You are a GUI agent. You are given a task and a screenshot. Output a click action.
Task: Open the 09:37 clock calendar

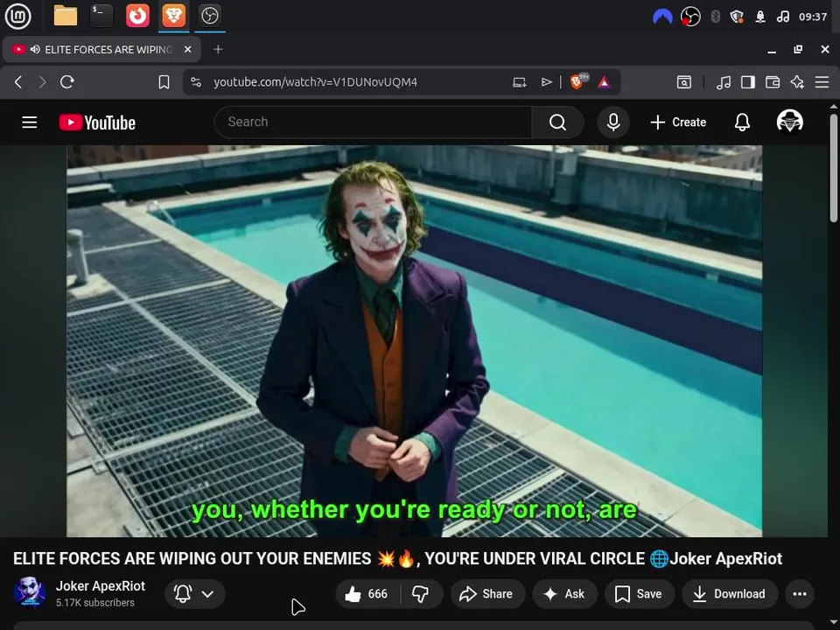pos(813,17)
